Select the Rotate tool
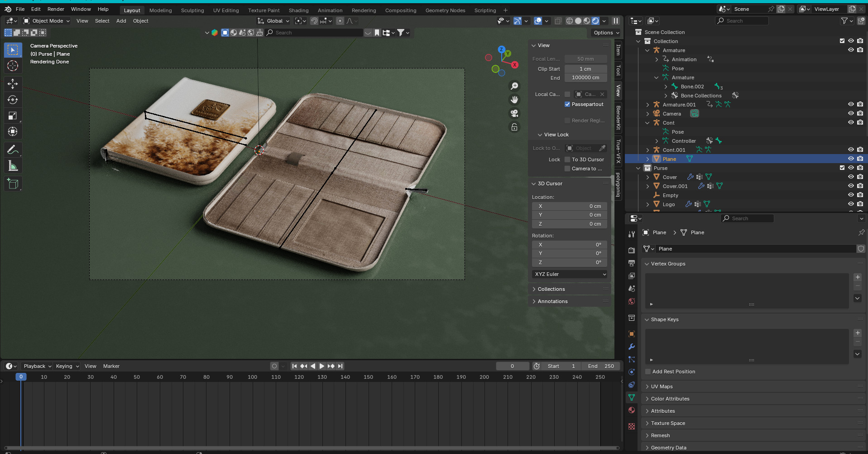 point(13,100)
